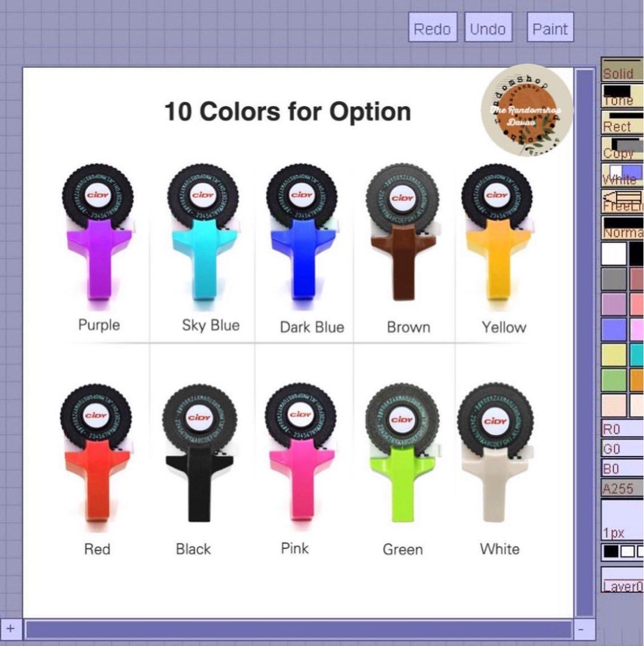
Task: Pick the periwinkle blue color swatch
Action: coord(614,330)
